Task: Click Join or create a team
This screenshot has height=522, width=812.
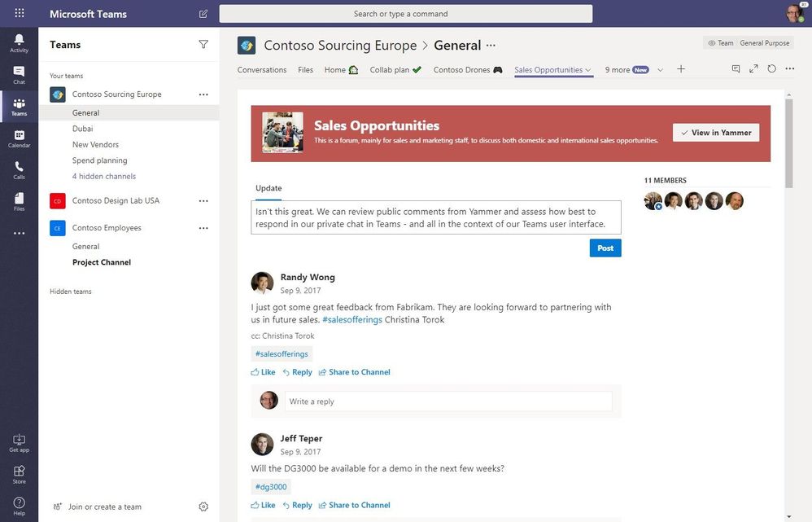Action: (x=98, y=507)
